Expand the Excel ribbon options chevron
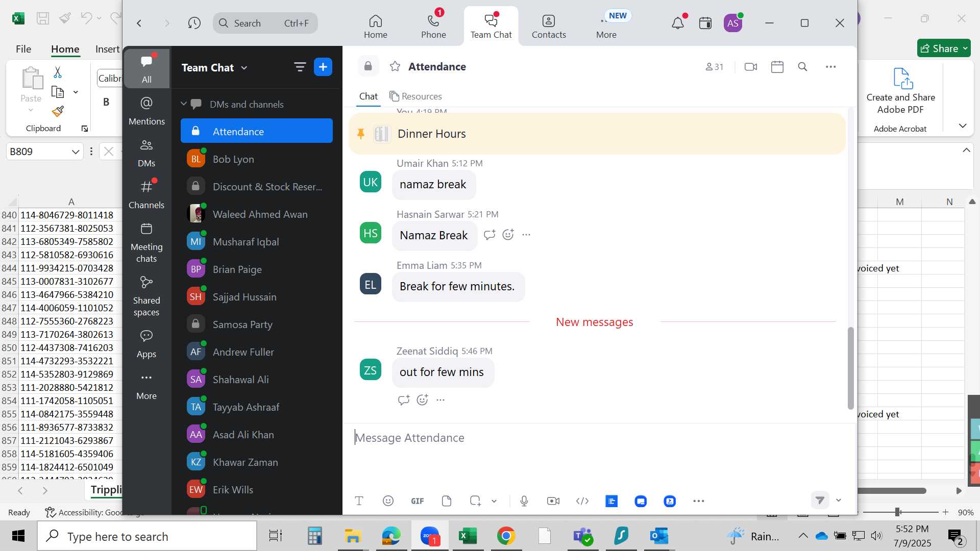Image resolution: width=980 pixels, height=551 pixels. 963,126
